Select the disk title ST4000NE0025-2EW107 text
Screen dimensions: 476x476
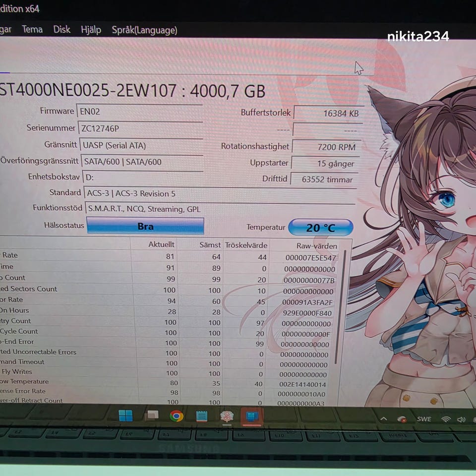(x=88, y=90)
